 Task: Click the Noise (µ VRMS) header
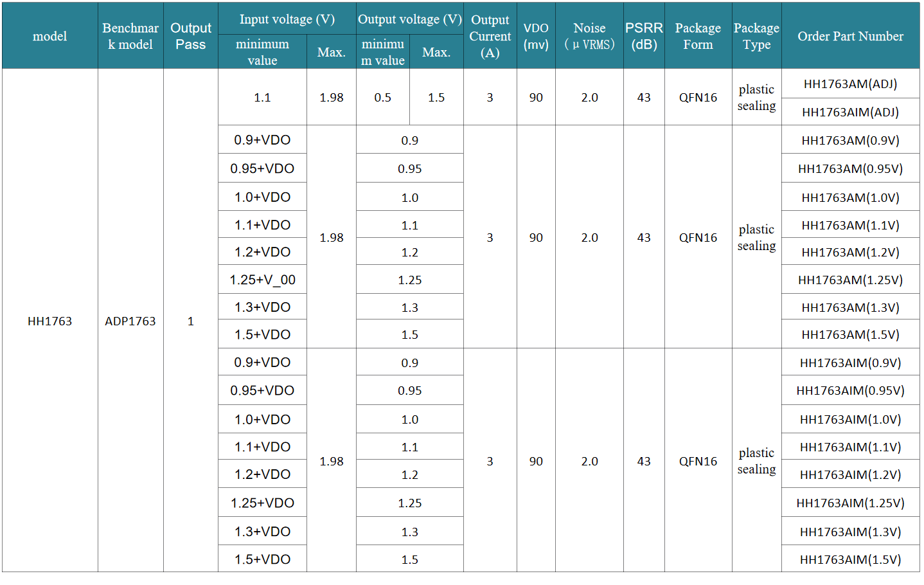point(589,36)
